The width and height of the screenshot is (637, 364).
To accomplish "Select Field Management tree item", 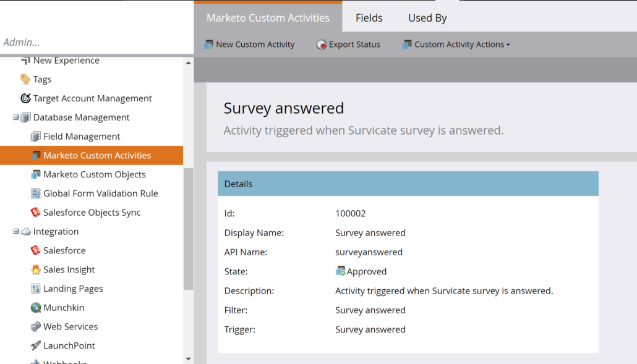I will coord(82,137).
